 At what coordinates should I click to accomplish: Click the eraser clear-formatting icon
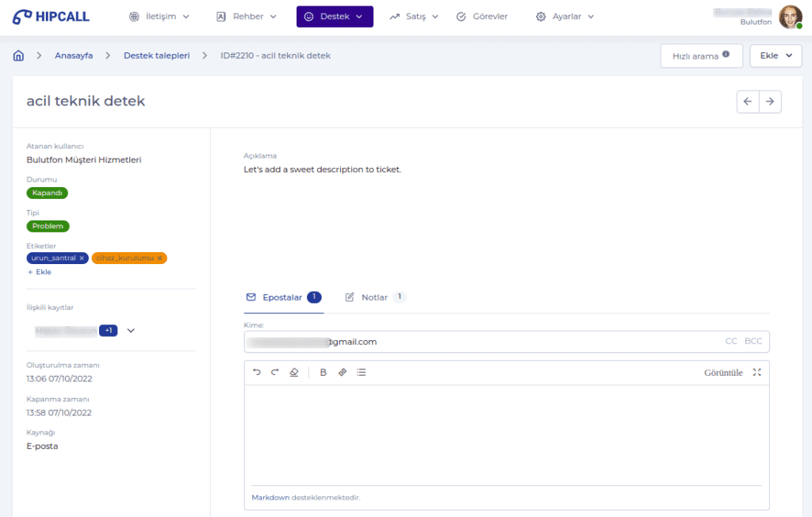[x=293, y=372]
